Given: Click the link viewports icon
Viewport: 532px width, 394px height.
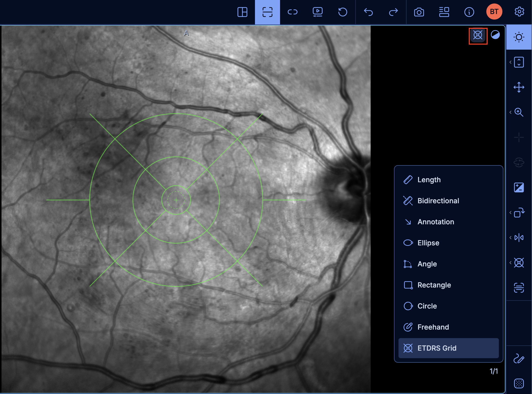Looking at the screenshot, I should [x=293, y=12].
